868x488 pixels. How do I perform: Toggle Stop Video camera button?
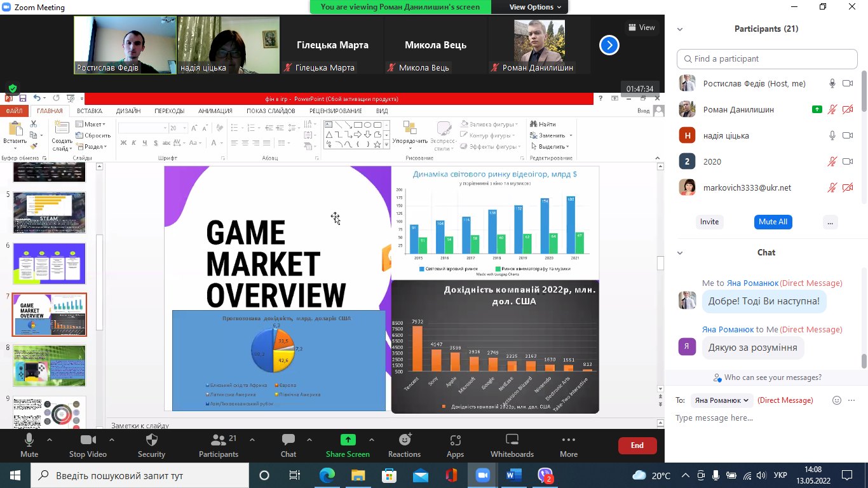(x=88, y=440)
